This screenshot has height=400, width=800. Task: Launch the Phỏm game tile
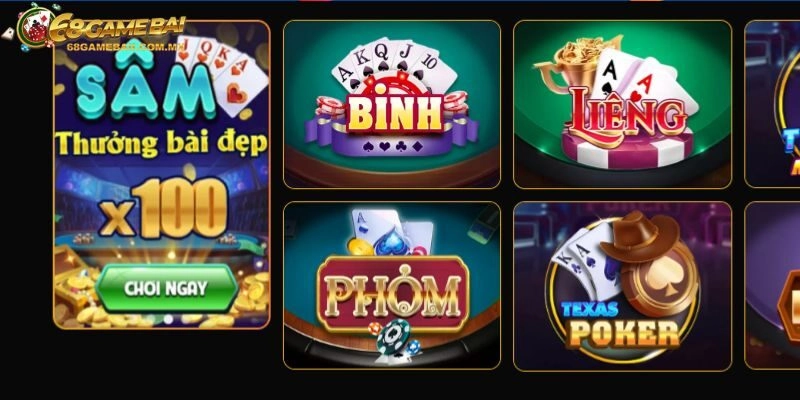[392, 285]
